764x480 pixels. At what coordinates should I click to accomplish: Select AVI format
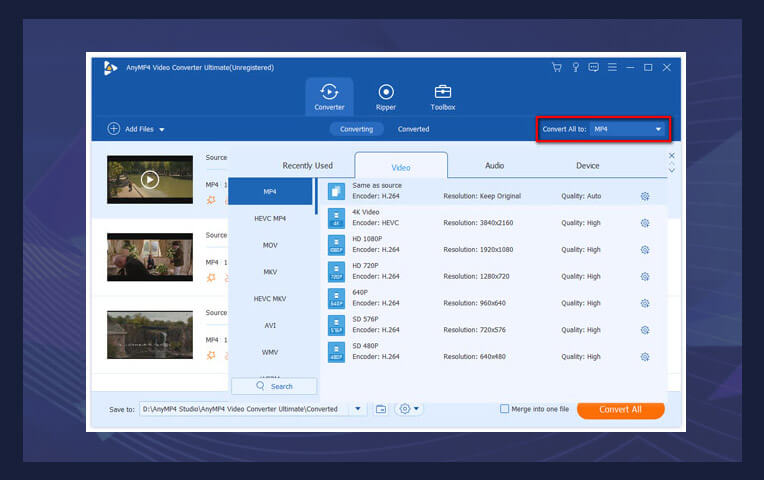tap(270, 326)
